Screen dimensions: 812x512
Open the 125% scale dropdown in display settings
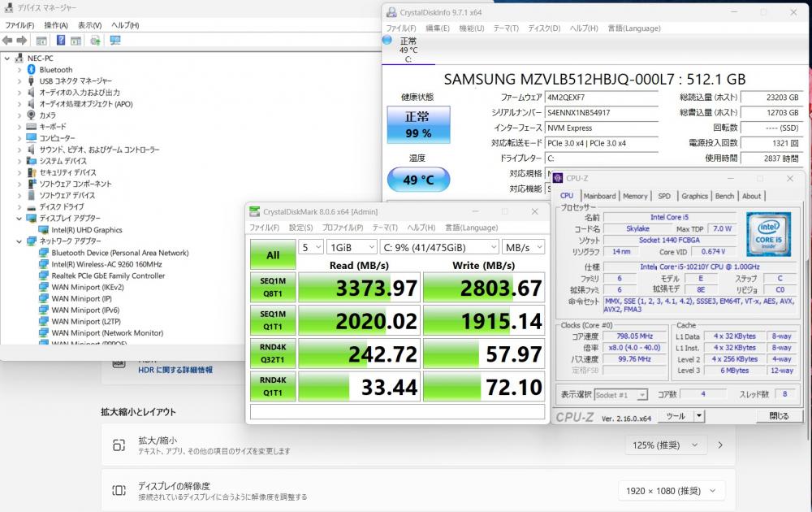pos(671,445)
